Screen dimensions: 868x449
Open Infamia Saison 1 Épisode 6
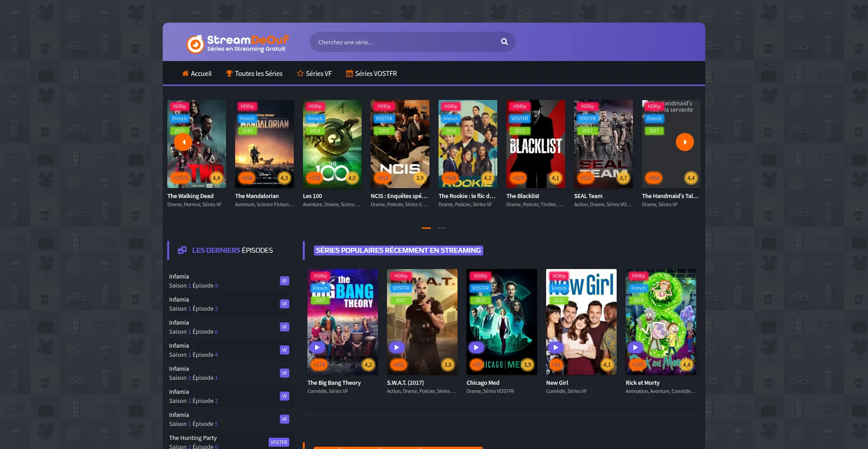230,327
